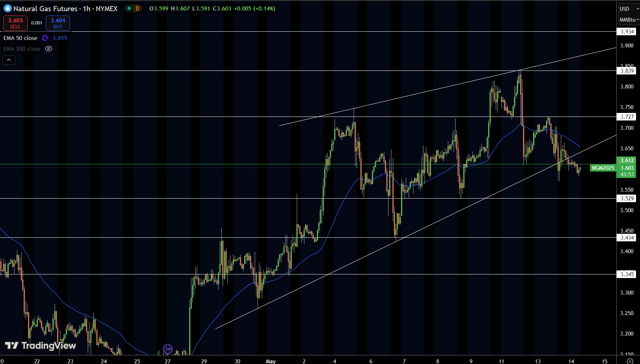Click the 3.200 price axis label
This screenshot has width=640, height=364.
[627, 334]
